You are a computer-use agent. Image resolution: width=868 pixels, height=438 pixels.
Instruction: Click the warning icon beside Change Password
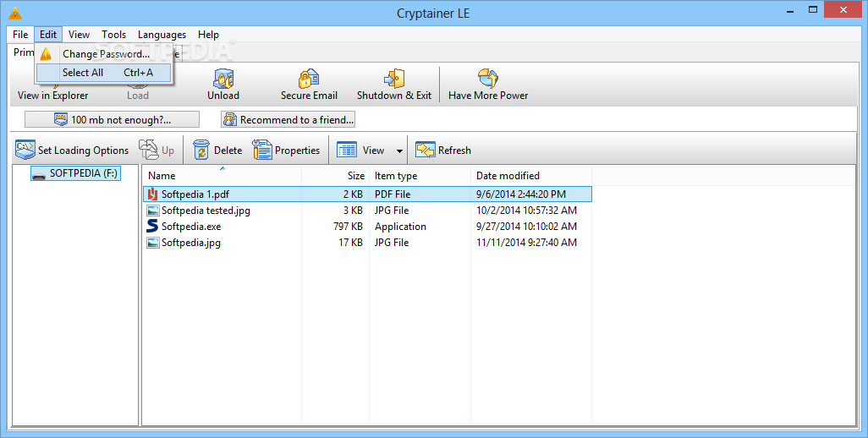point(46,53)
